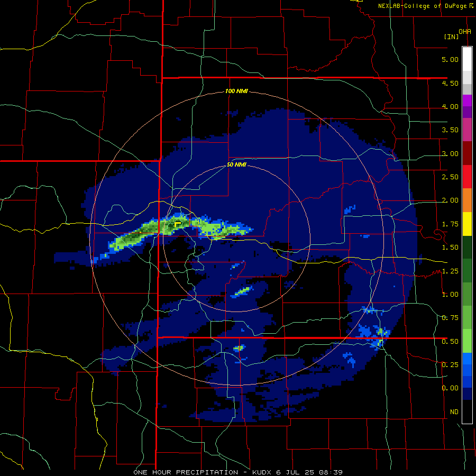
Task: Click the 1.00 legend value
Action: (x=450, y=295)
